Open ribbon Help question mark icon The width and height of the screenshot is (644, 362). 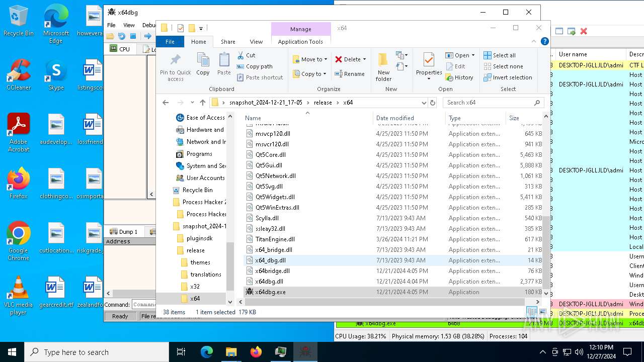544,42
